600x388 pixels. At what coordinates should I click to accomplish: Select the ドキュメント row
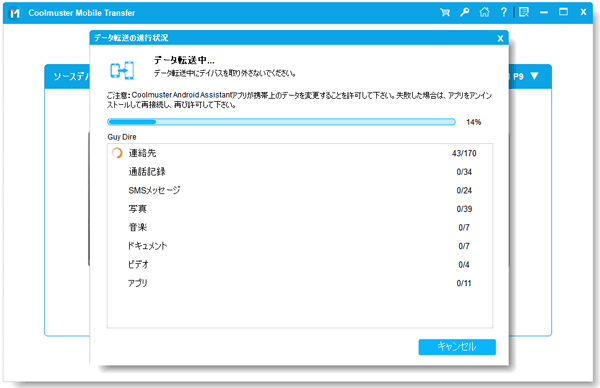pos(300,246)
